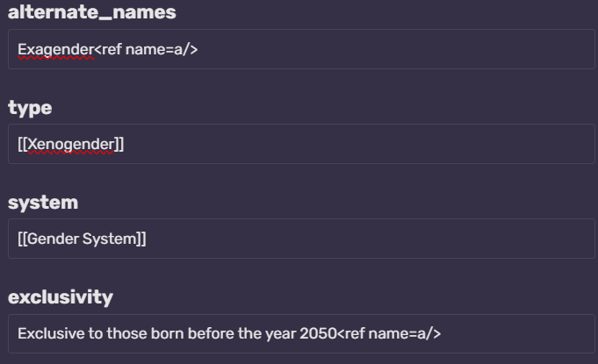Screen dimensions: 598x364
Task: Click closing brackets after Xenogender
Action: [x=119, y=144]
